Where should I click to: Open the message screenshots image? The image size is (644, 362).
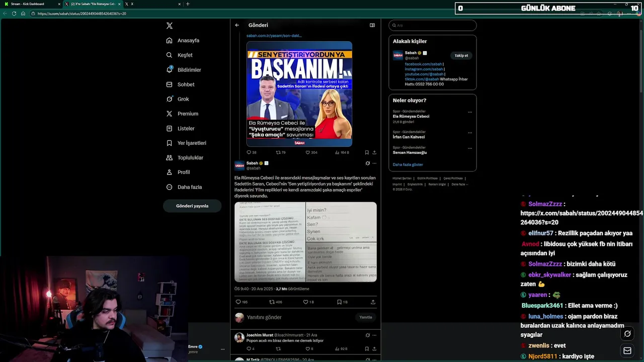pyautogui.click(x=305, y=242)
